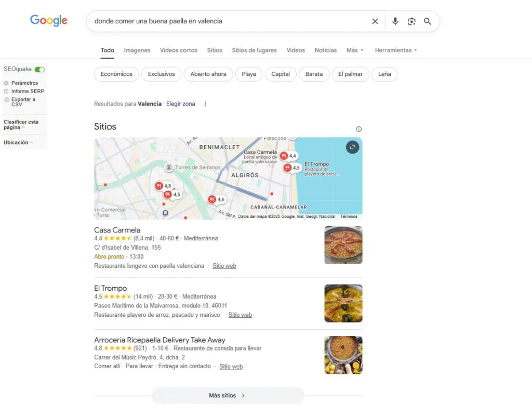Start voice search with the microphone icon
The image size is (532, 413).
coord(395,21)
